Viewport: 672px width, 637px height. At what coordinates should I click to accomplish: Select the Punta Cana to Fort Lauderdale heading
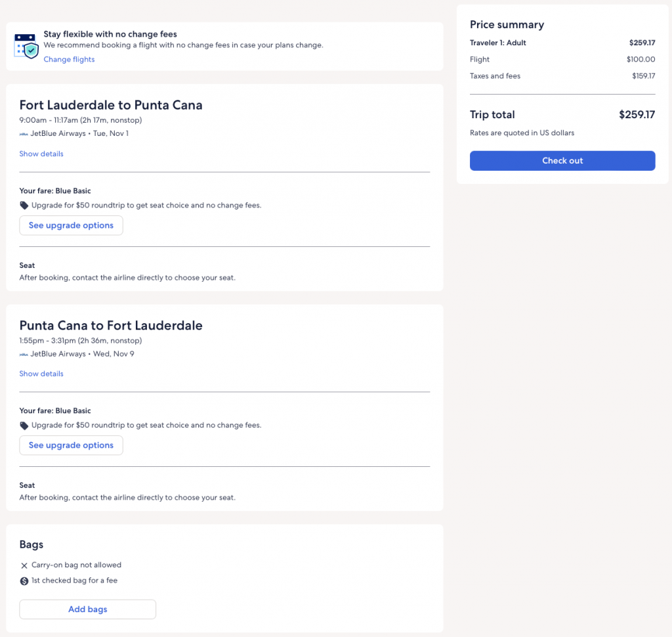click(x=111, y=325)
